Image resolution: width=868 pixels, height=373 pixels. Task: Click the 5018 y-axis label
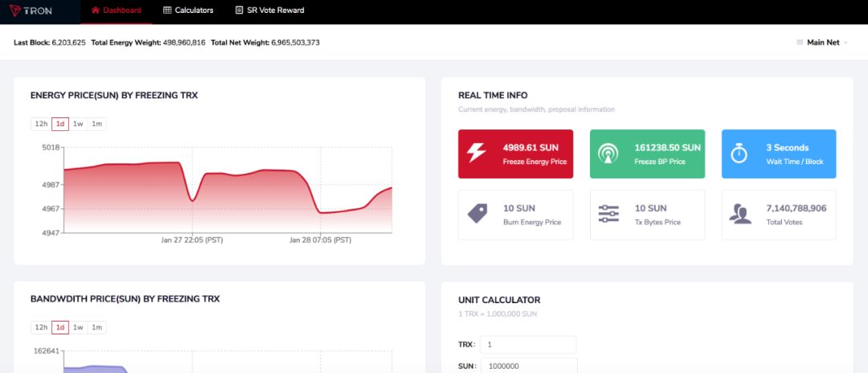coord(51,148)
